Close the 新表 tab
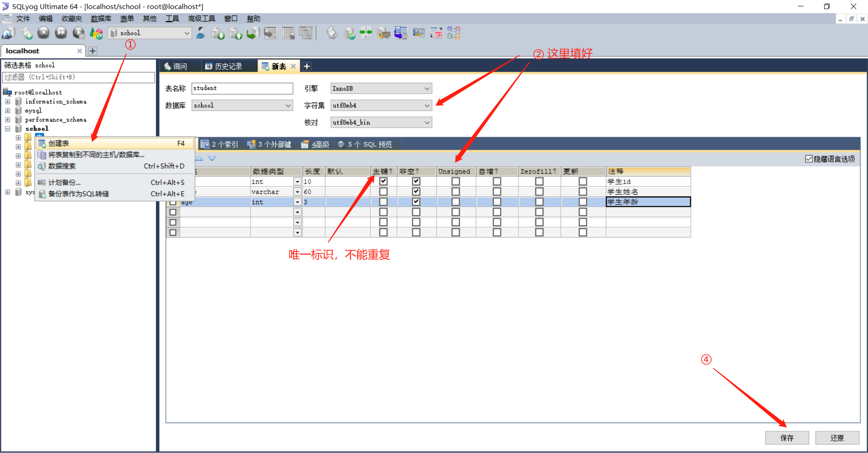868x453 pixels. (x=293, y=67)
